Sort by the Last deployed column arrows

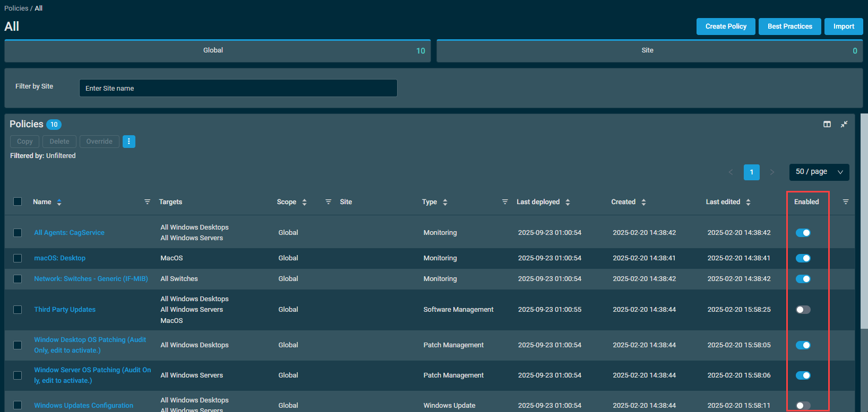coord(568,202)
